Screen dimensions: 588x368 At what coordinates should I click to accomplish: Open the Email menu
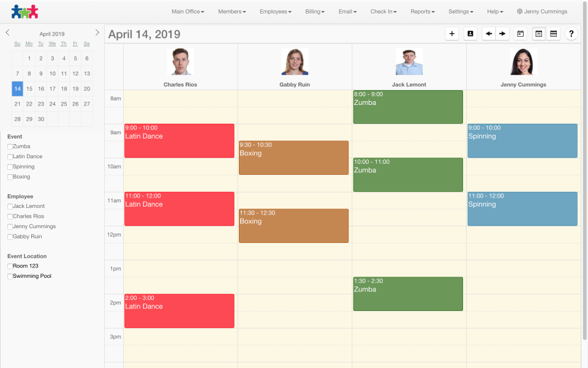click(x=347, y=11)
